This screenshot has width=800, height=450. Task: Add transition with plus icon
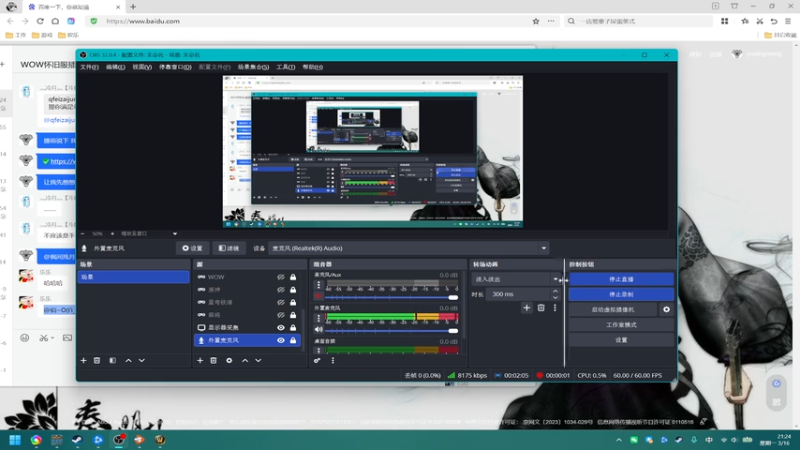(x=527, y=308)
